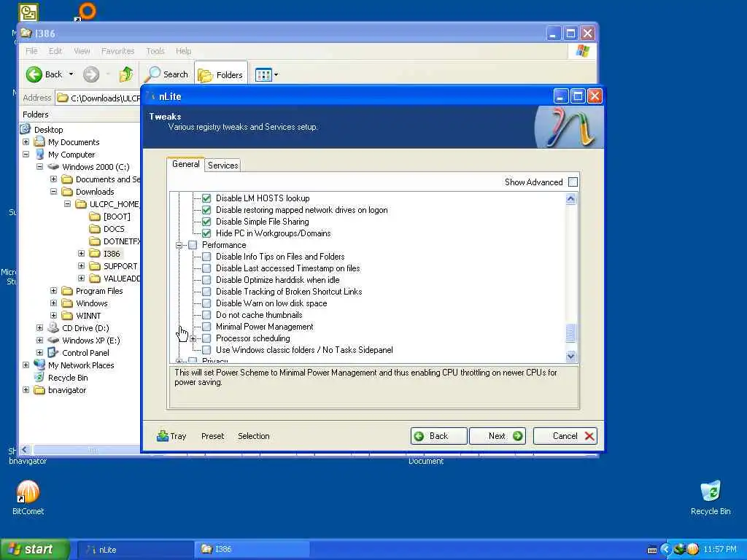Expand the WINNT folder node
The width and height of the screenshot is (747, 560).
(53, 315)
